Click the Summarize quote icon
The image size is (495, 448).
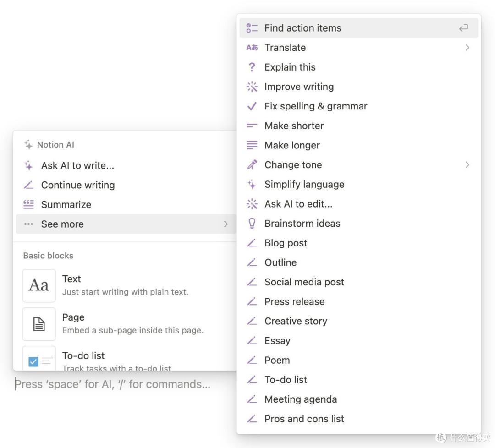[28, 204]
